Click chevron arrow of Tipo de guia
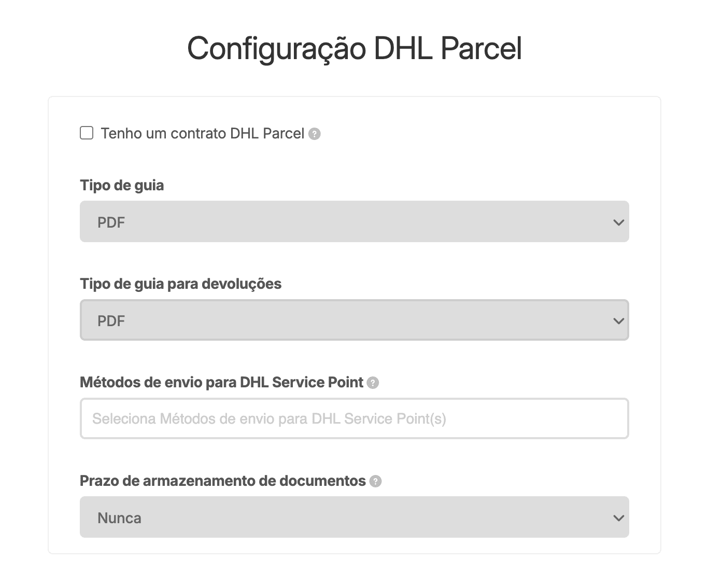The width and height of the screenshot is (708, 588). [x=618, y=222]
